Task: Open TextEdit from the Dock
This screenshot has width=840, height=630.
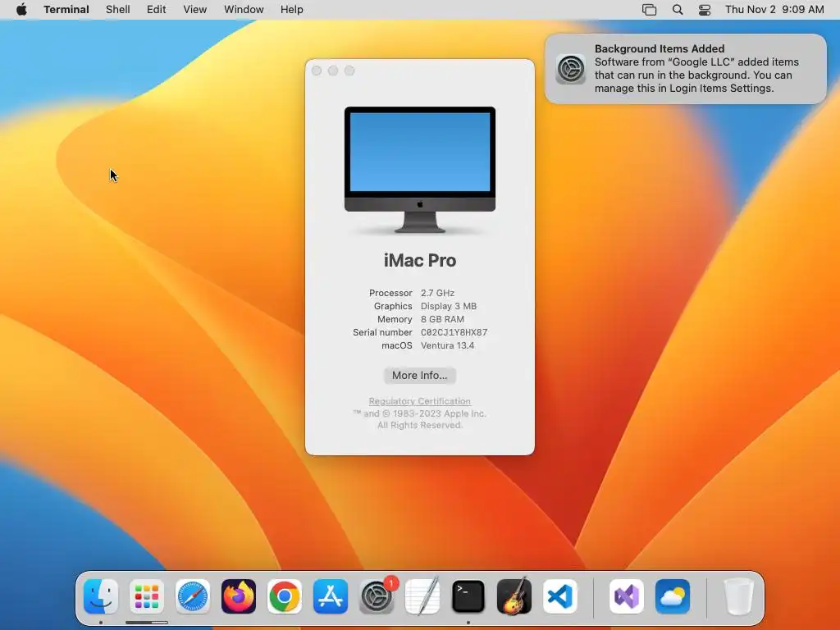Action: pos(422,596)
